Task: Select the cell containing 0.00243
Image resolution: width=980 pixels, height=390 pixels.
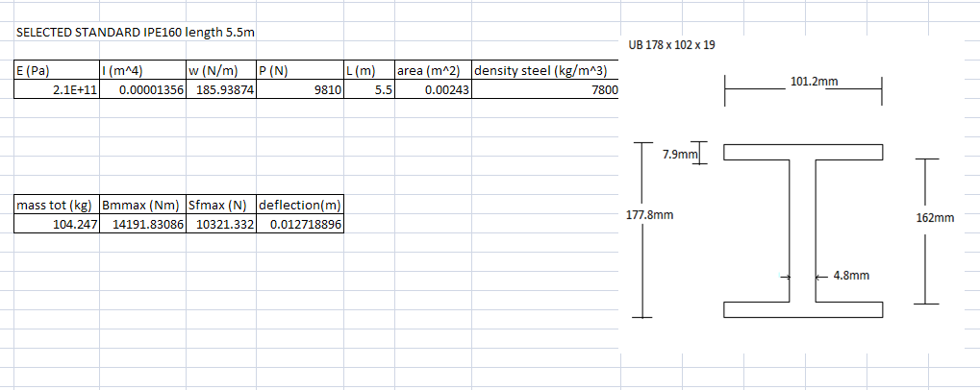Action: pyautogui.click(x=433, y=90)
